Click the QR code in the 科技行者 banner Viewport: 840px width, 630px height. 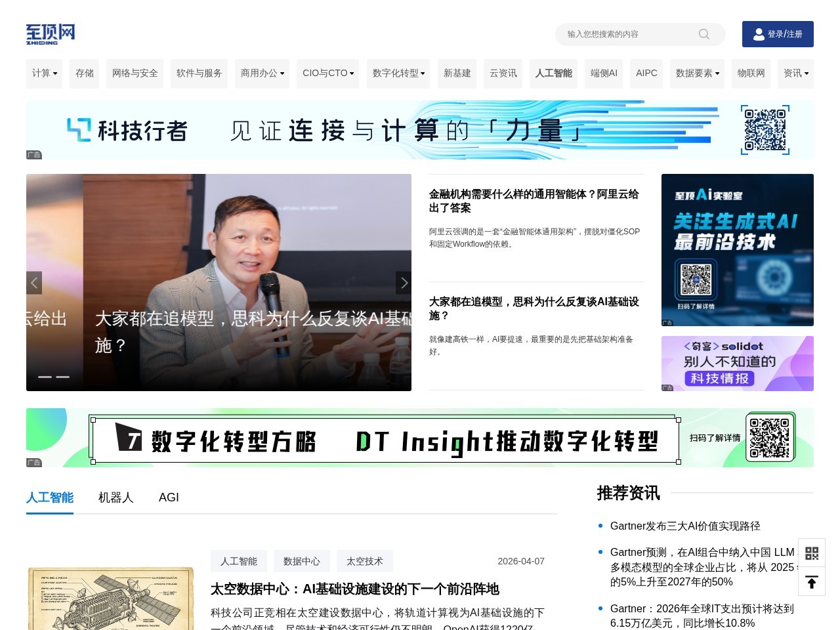coord(765,131)
